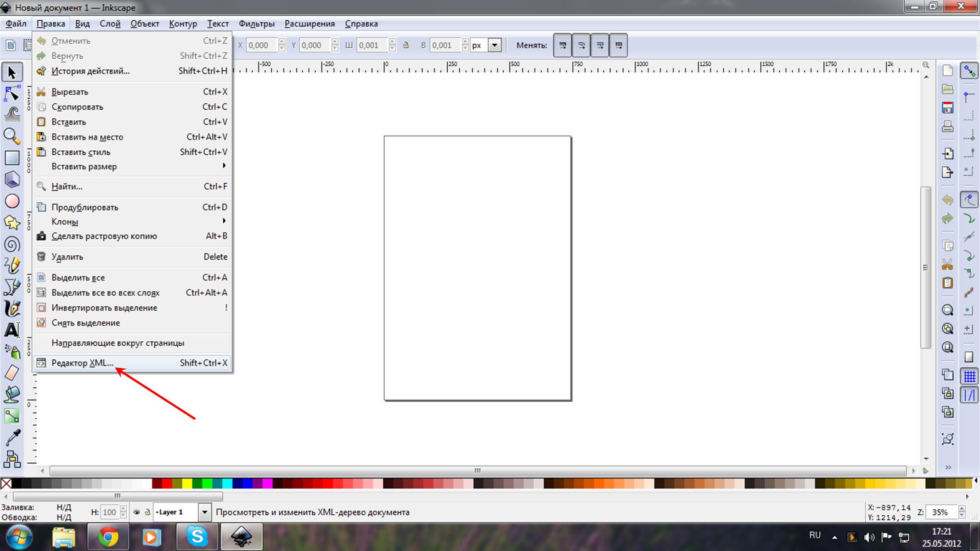The width and height of the screenshot is (980, 551).
Task: Select the Zoom magnifier tool
Action: [12, 136]
